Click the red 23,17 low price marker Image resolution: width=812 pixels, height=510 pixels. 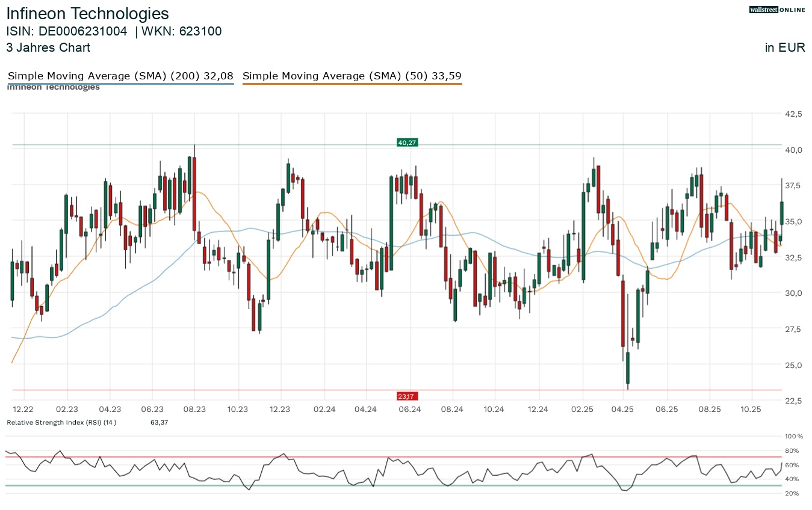406,396
